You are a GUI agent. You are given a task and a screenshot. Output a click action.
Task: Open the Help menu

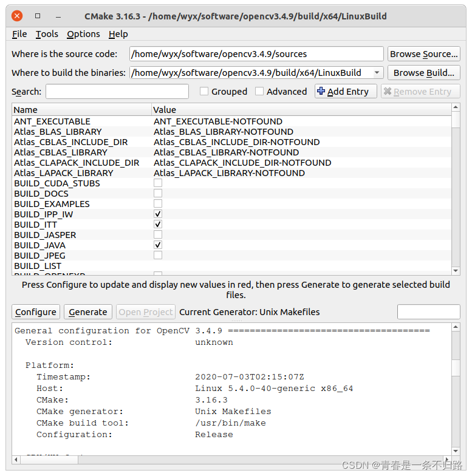coord(118,34)
